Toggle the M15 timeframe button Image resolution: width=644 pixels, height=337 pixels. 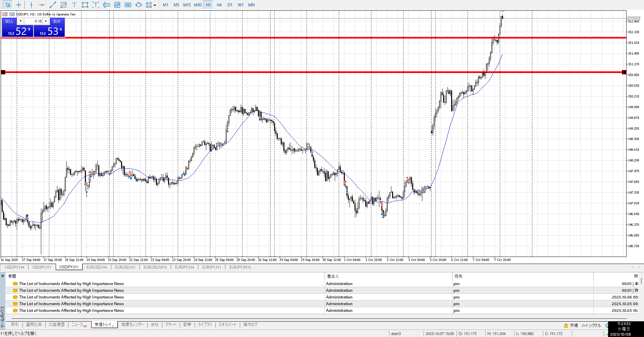coord(187,5)
